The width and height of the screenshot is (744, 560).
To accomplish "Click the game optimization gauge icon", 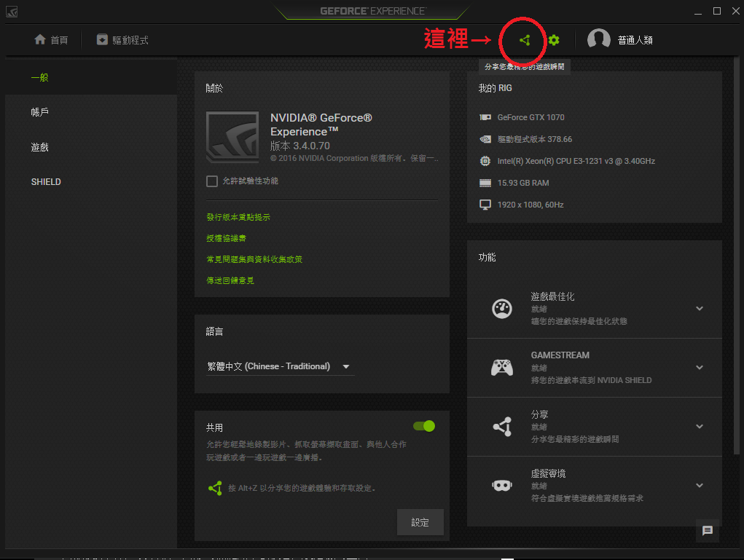I will tap(502, 309).
